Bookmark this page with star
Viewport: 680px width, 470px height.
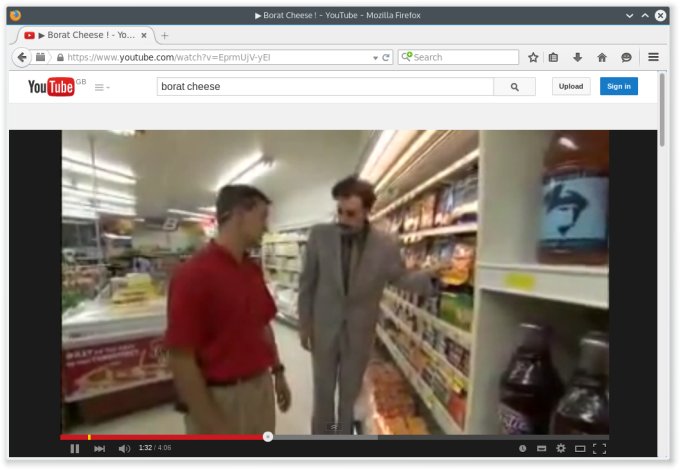(533, 57)
